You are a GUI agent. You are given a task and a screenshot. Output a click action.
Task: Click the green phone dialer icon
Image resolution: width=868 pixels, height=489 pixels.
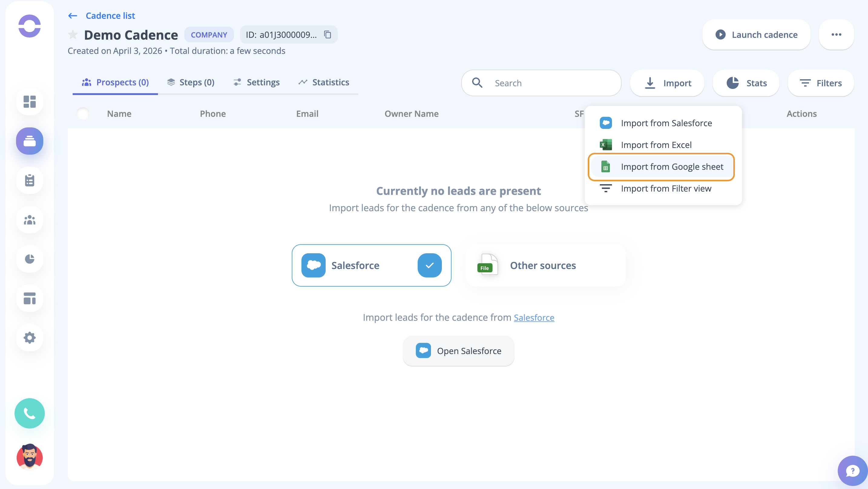30,413
